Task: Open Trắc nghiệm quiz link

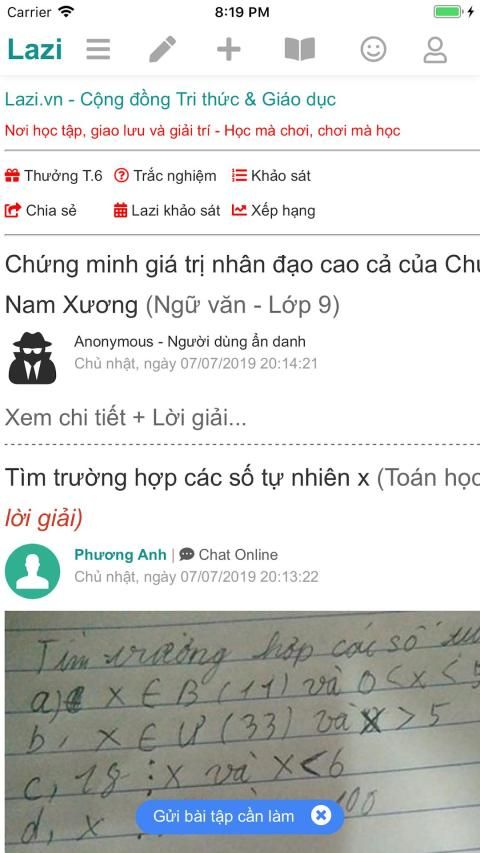Action: click(x=165, y=176)
